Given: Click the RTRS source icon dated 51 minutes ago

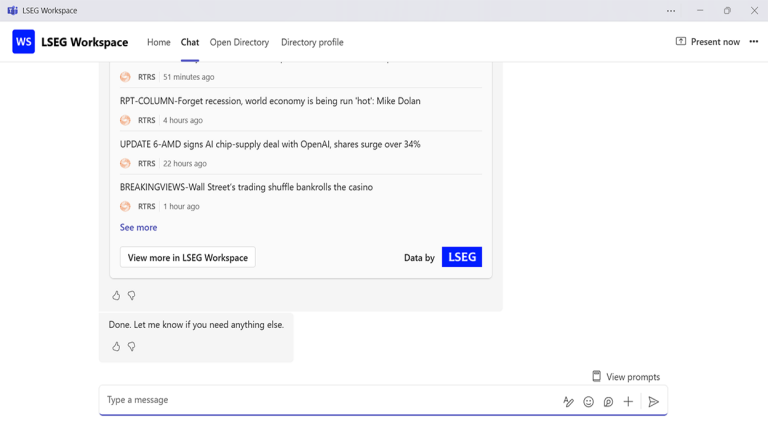Looking at the screenshot, I should point(125,77).
